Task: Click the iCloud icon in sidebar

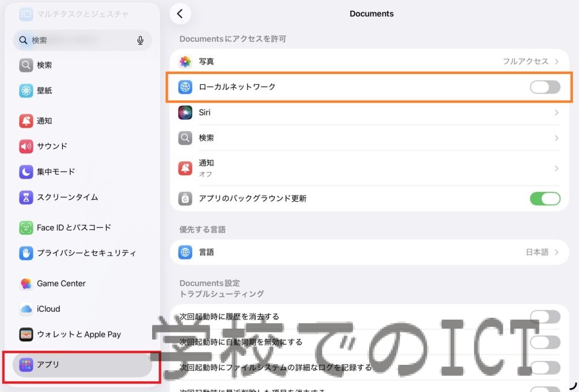Action: coord(26,309)
